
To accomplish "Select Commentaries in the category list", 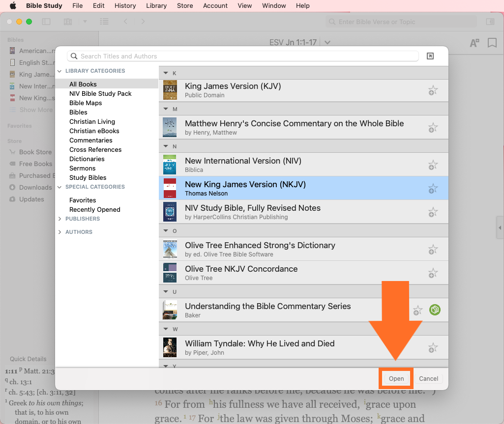I will [x=91, y=140].
